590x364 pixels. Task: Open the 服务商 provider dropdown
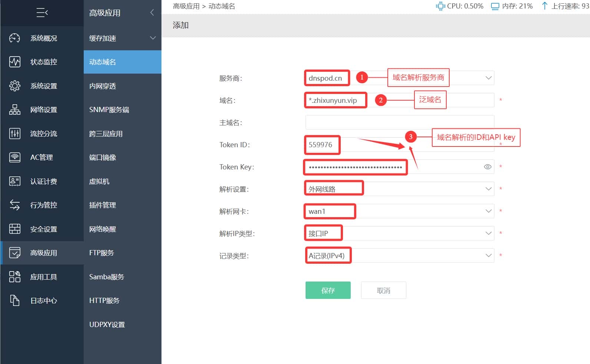click(x=488, y=78)
